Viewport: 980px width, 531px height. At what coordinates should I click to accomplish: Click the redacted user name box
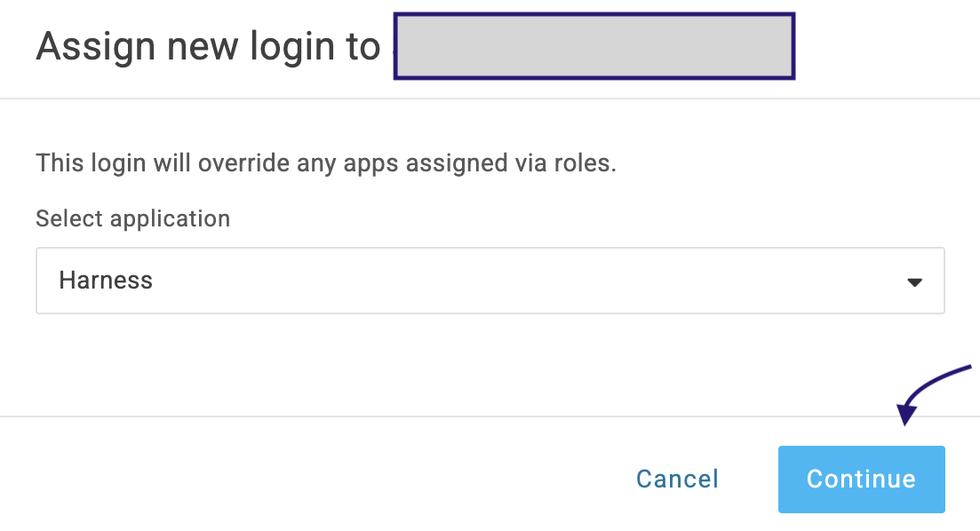pyautogui.click(x=594, y=47)
